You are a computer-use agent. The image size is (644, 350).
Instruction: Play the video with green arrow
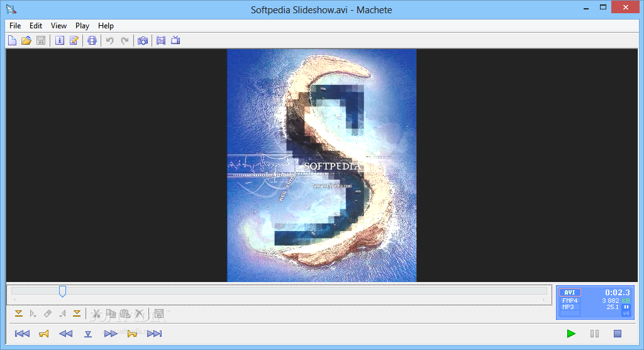click(571, 334)
